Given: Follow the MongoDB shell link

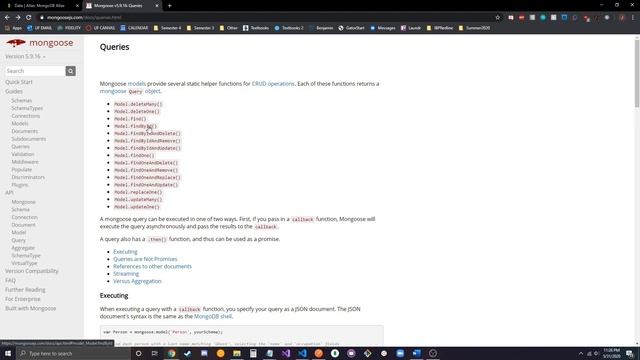Looking at the screenshot, I should pyautogui.click(x=213, y=316).
